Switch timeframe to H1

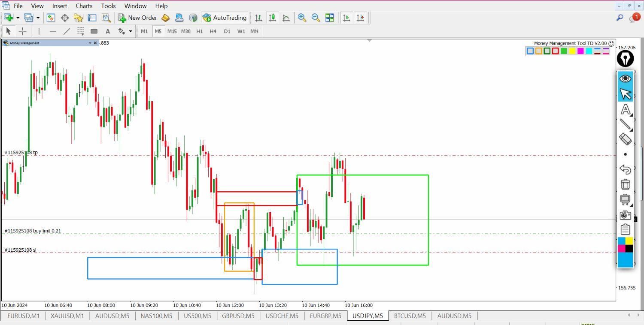(200, 31)
